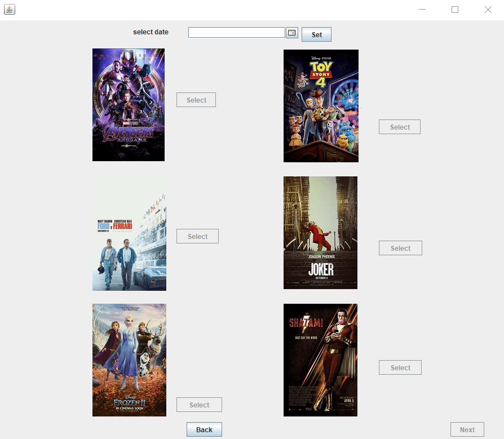
Task: Click the Joker movie poster
Action: (320, 233)
